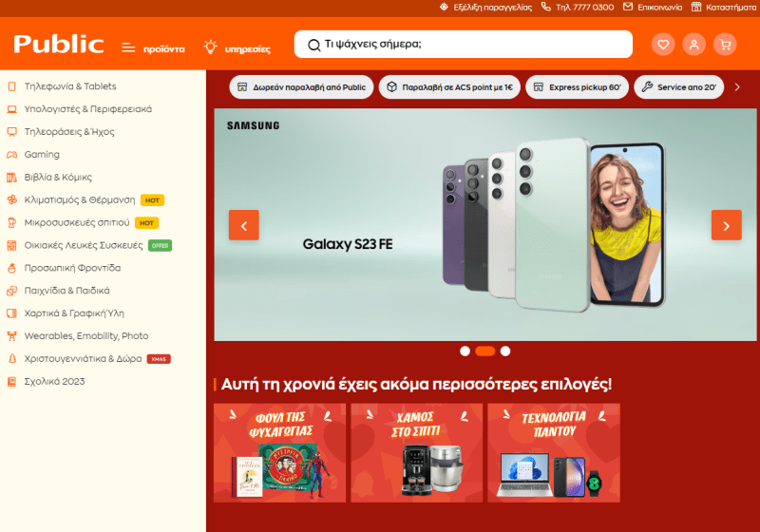760x532 pixels.
Task: Click the box icon on ACS point chip
Action: pyautogui.click(x=391, y=87)
